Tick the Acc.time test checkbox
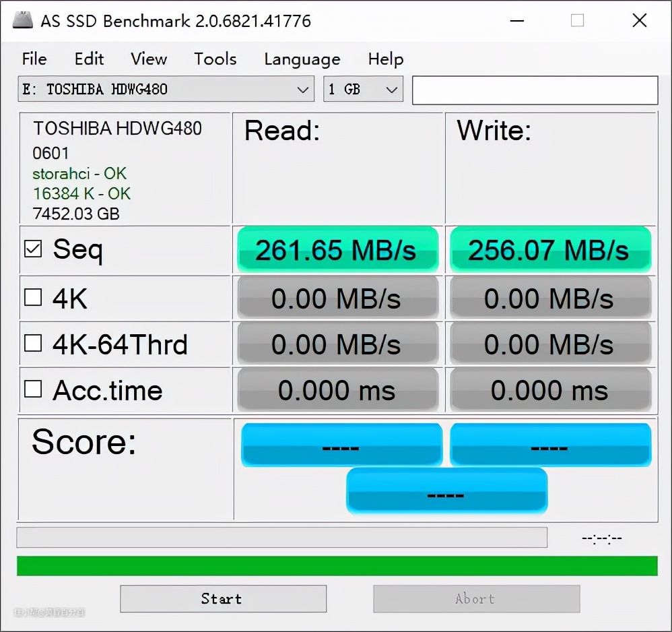This screenshot has width=672, height=632. point(32,389)
